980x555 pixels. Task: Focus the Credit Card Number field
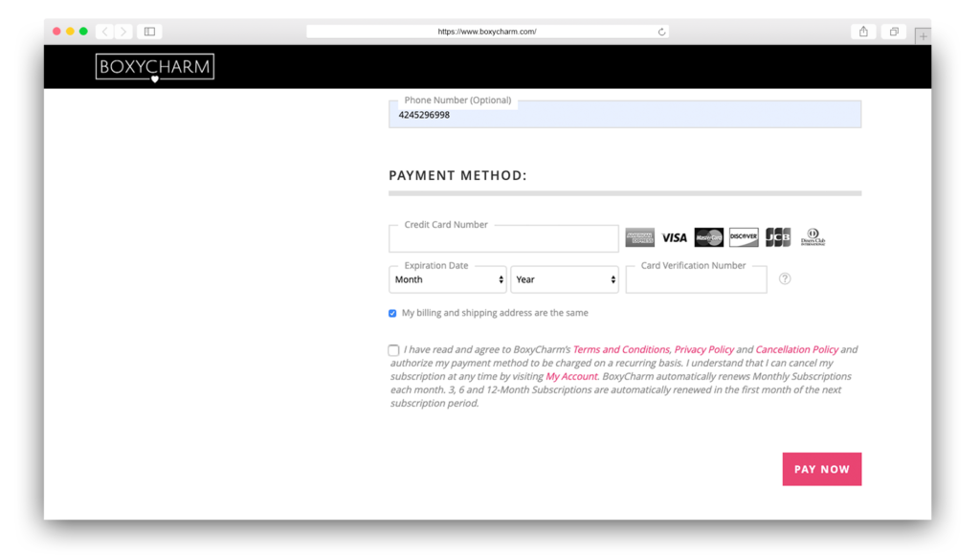click(503, 239)
